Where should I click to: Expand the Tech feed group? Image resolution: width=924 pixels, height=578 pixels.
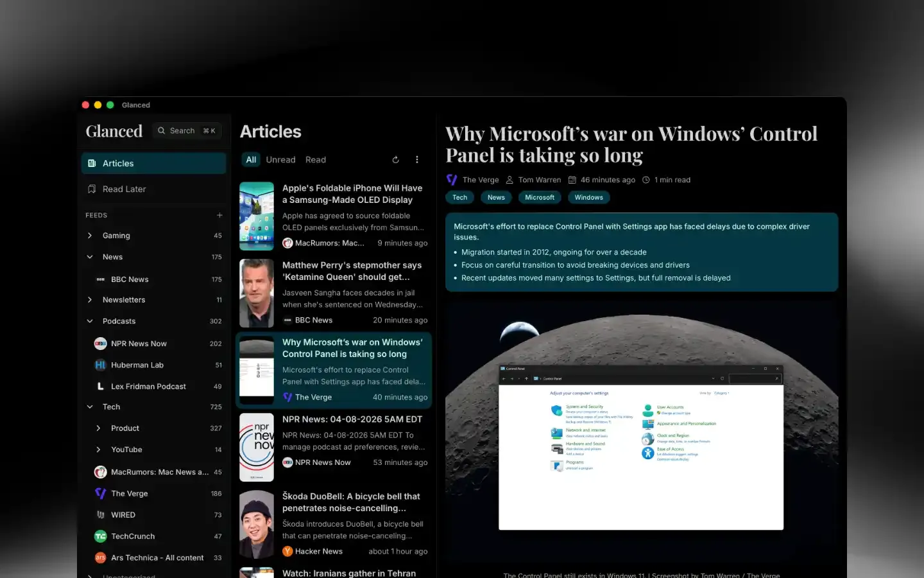89,407
